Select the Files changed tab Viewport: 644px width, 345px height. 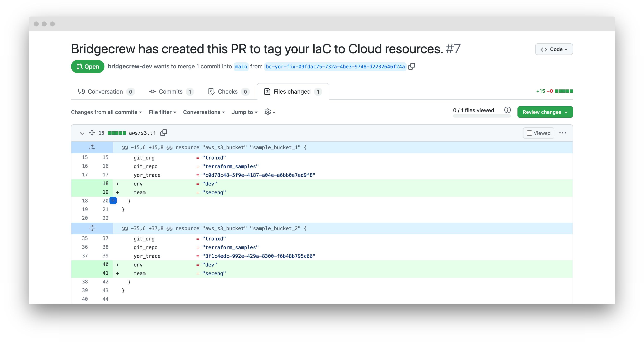coord(293,92)
